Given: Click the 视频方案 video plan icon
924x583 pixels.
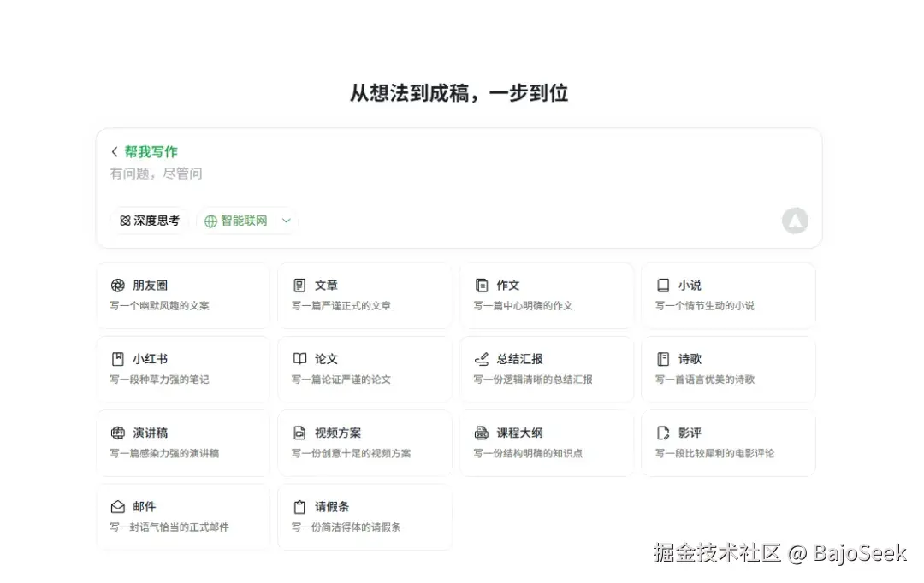Looking at the screenshot, I should (x=301, y=433).
